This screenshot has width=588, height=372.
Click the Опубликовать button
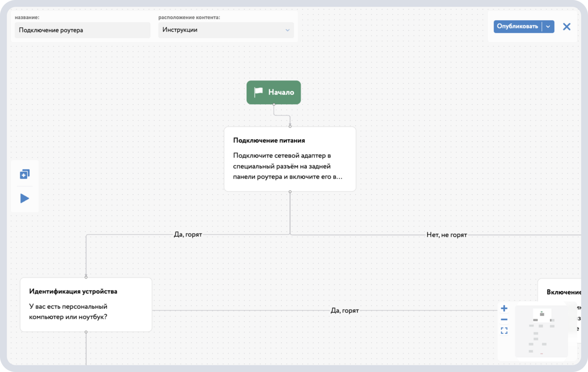click(x=517, y=26)
